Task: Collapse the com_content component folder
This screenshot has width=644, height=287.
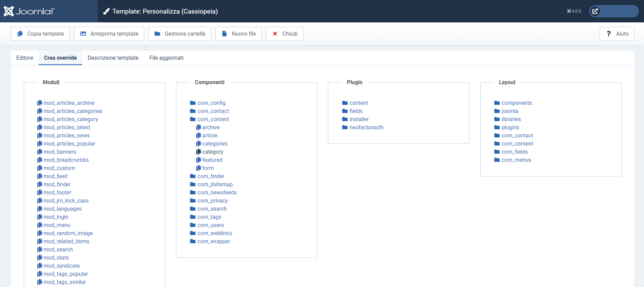Action: (x=209, y=119)
